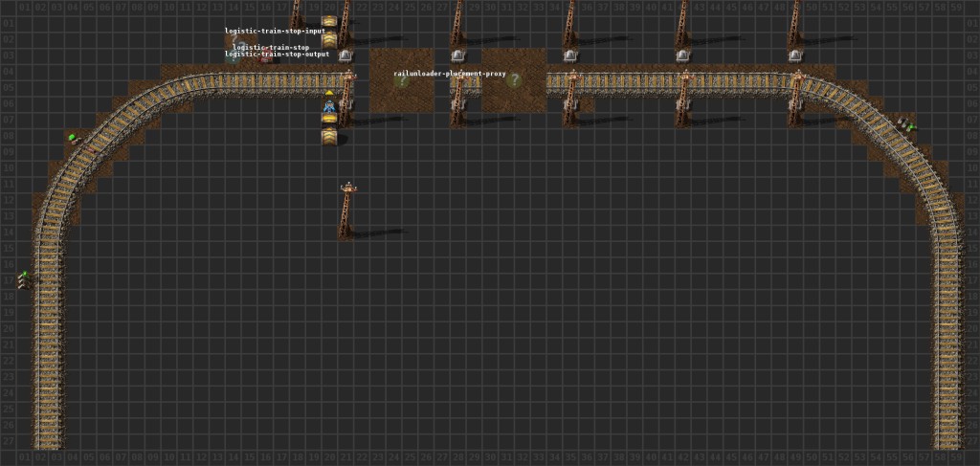The image size is (980, 466).
Task: Click the railunloader-placement-proxy label
Action: [450, 74]
